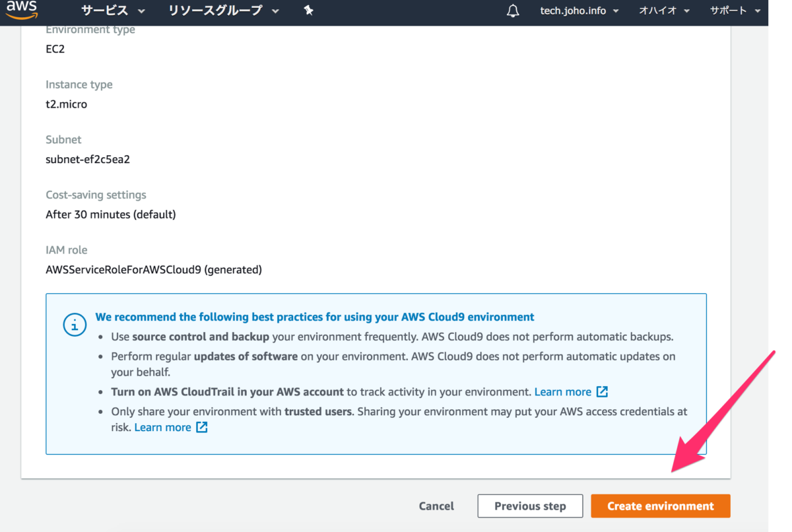Click the info icon in best practices box
This screenshot has height=532, width=792.
[x=74, y=325]
